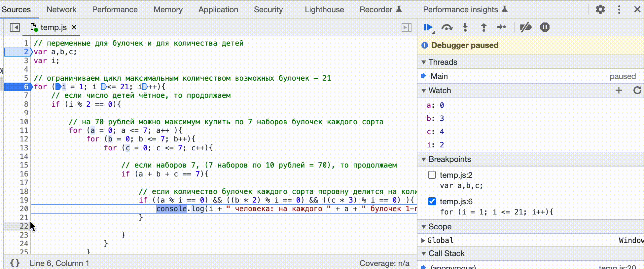Toggle pause on exceptions icon
The image size is (644, 269).
point(545,27)
